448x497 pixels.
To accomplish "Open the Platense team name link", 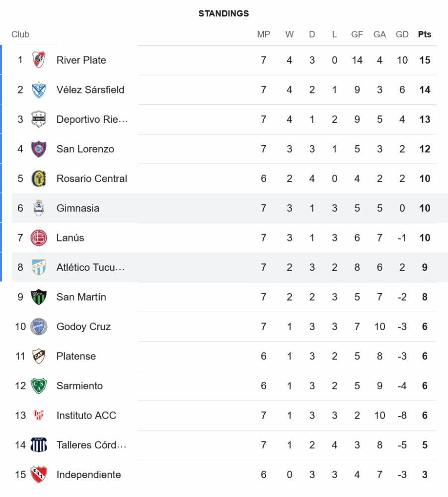I will (x=76, y=356).
